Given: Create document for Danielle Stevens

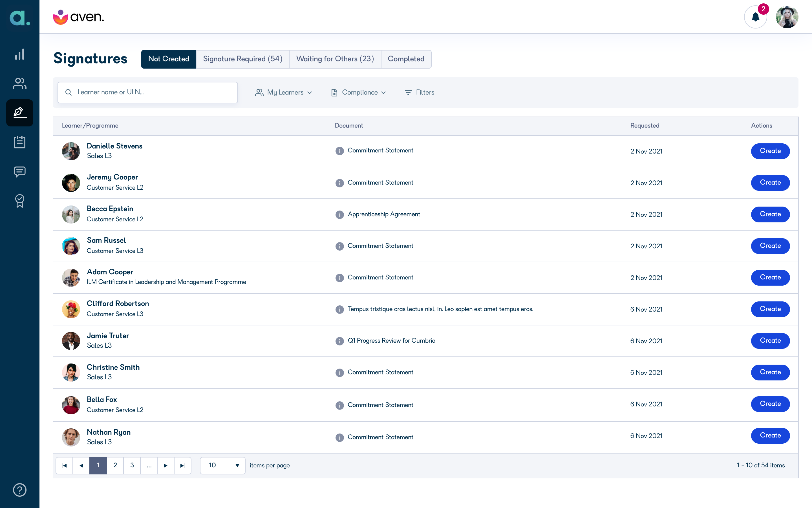Looking at the screenshot, I should pyautogui.click(x=770, y=151).
